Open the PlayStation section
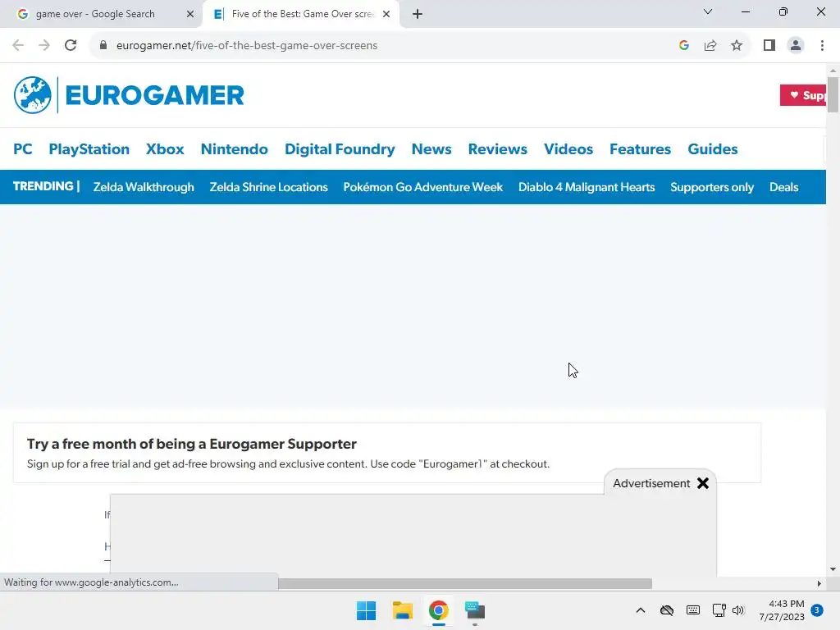Screen dimensions: 840x630 coord(89,149)
